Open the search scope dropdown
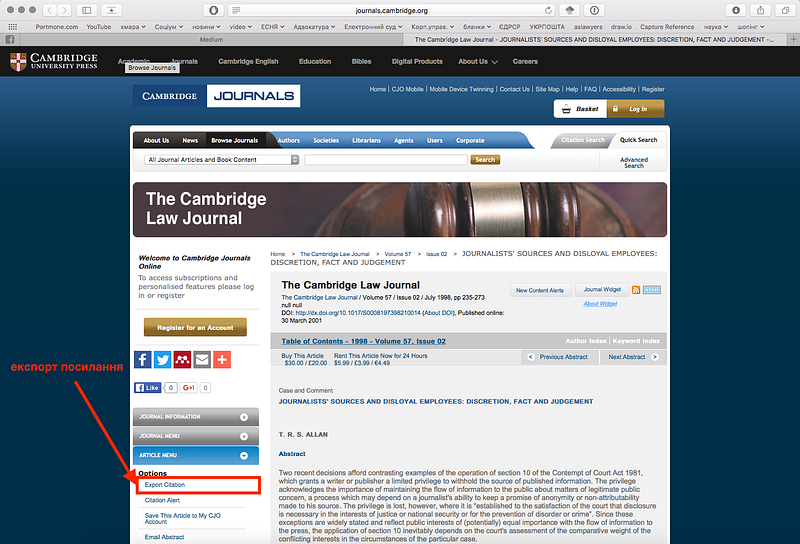Screen dimensions: 800x544 click(221, 160)
